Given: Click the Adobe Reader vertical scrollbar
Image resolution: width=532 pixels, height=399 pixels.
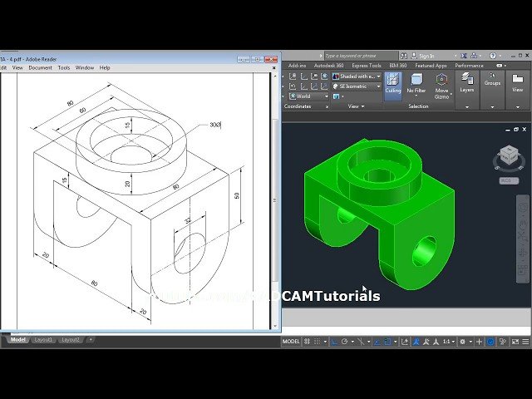Looking at the screenshot, I should 275,201.
